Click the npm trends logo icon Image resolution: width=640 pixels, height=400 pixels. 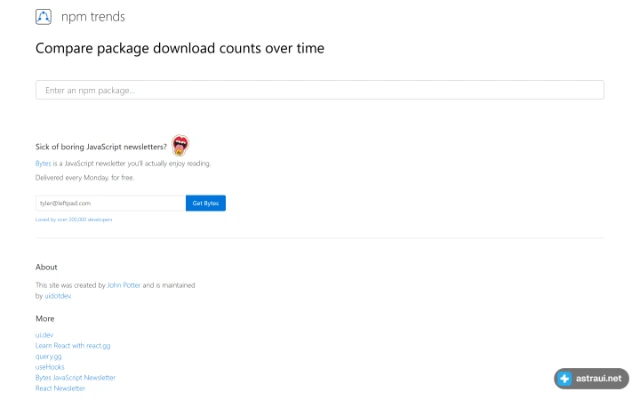point(43,17)
